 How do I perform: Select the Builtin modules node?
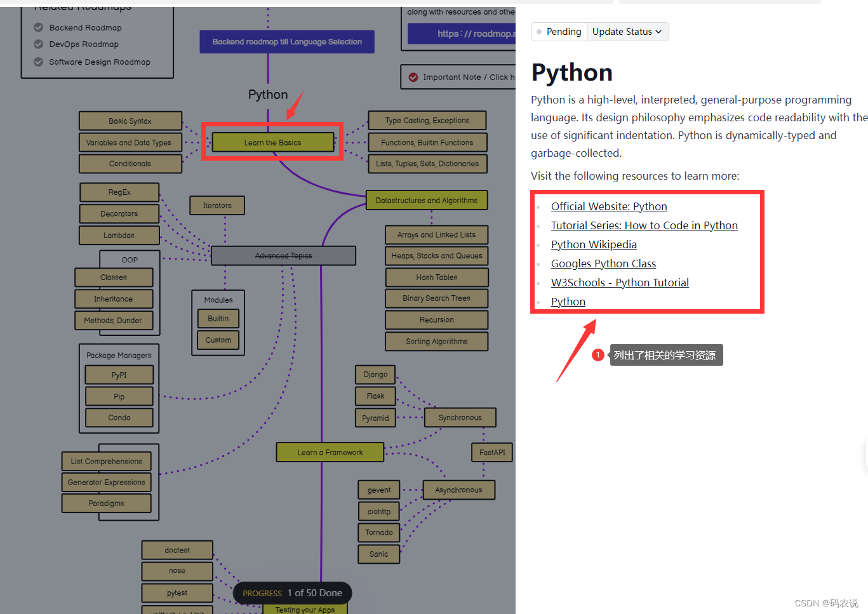click(218, 318)
